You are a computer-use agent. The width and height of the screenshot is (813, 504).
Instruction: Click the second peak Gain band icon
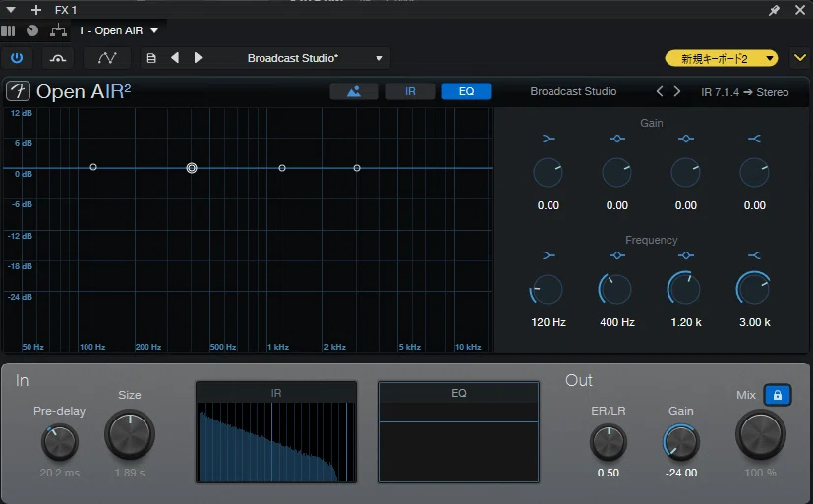pyautogui.click(x=686, y=139)
